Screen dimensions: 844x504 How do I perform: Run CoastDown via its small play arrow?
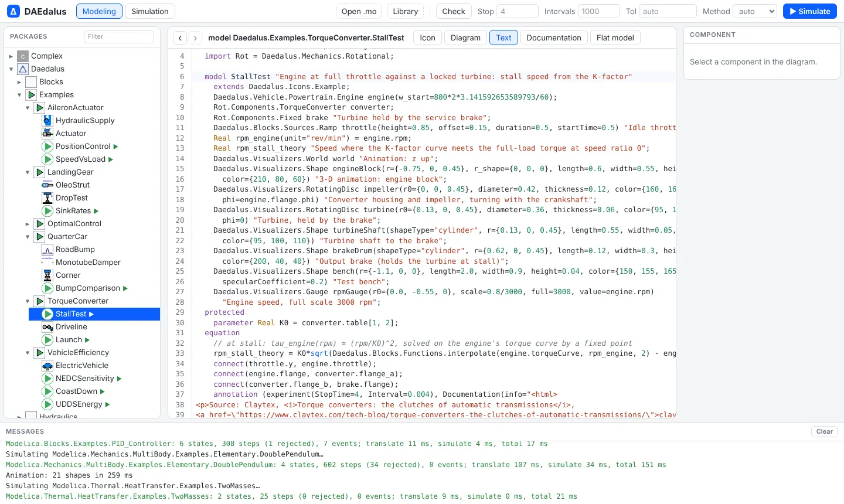pyautogui.click(x=103, y=391)
